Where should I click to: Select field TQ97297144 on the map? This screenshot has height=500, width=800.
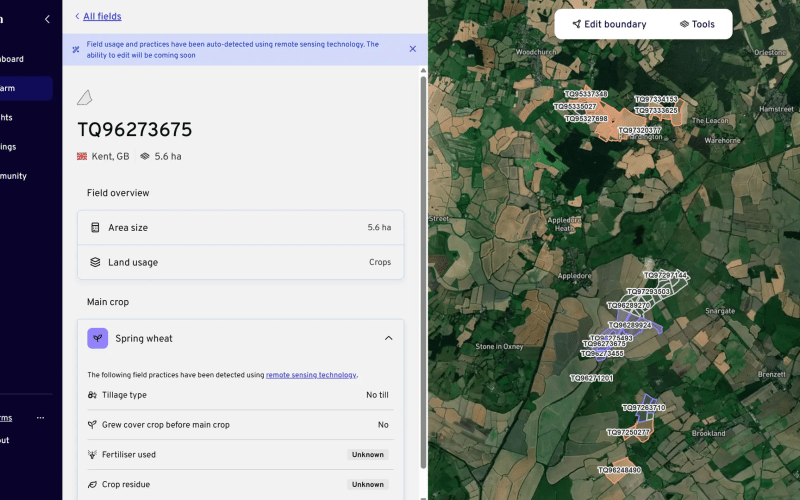click(665, 275)
